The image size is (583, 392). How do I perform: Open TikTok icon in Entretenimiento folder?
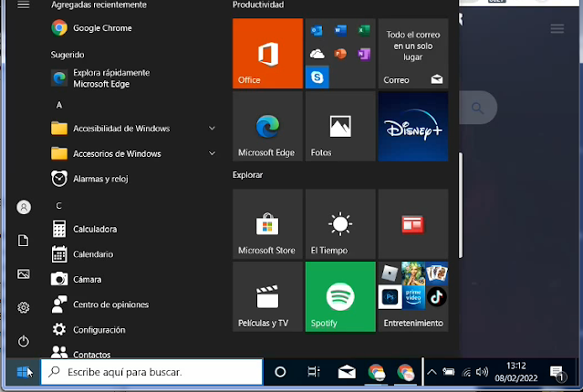coord(436,297)
